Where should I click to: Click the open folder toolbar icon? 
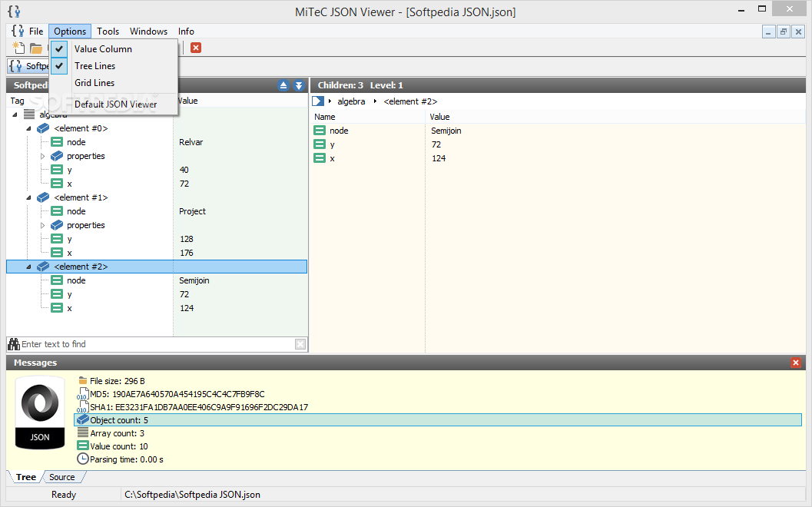36,48
